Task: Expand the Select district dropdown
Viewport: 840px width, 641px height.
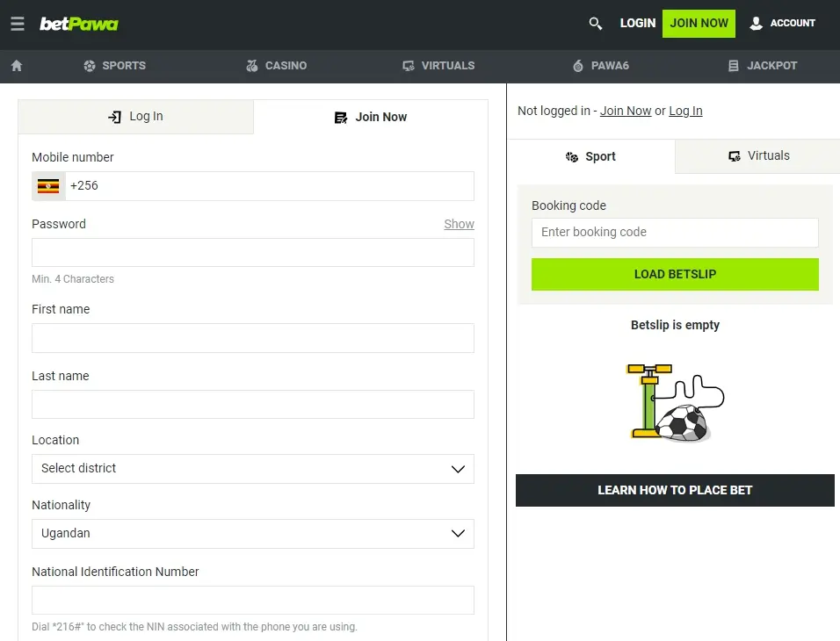Action: tap(253, 469)
